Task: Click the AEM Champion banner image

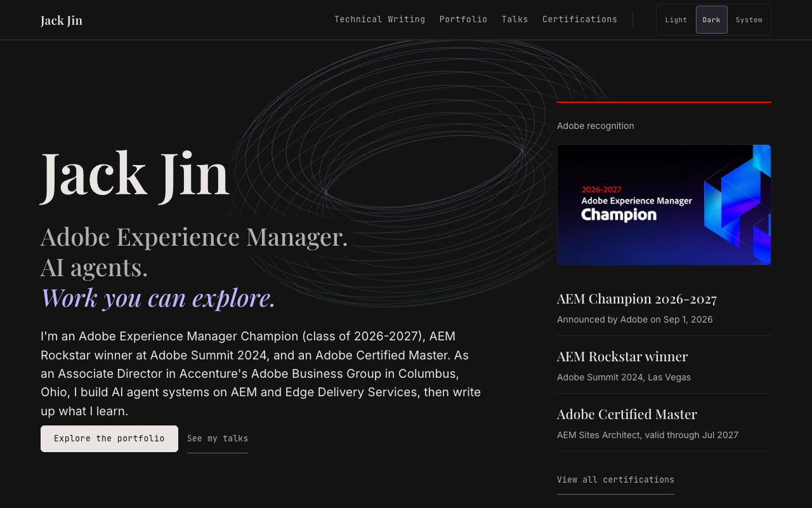Action: point(664,204)
